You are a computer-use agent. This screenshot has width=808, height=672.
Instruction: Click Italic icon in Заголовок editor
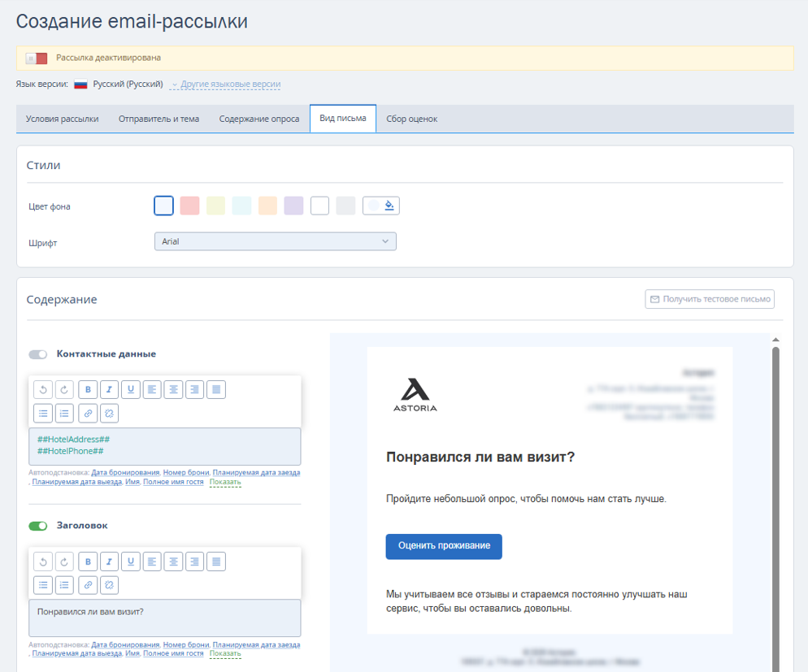tap(109, 561)
